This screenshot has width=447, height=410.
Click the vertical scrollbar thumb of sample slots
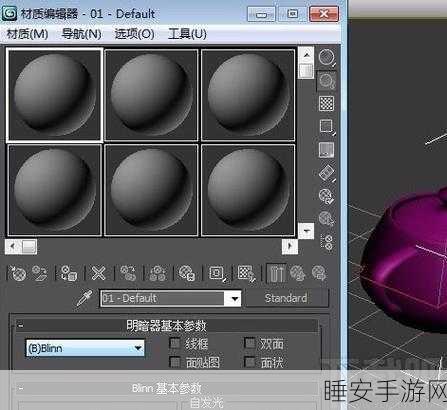(306, 71)
